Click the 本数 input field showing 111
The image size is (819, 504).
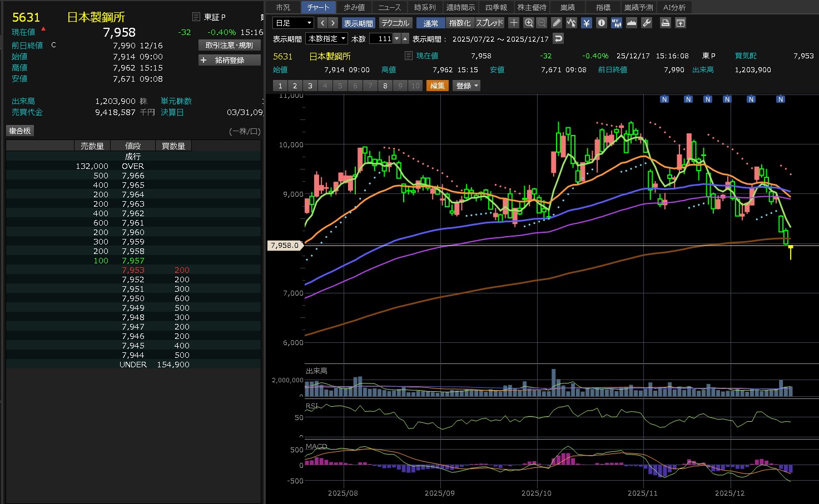click(x=382, y=38)
